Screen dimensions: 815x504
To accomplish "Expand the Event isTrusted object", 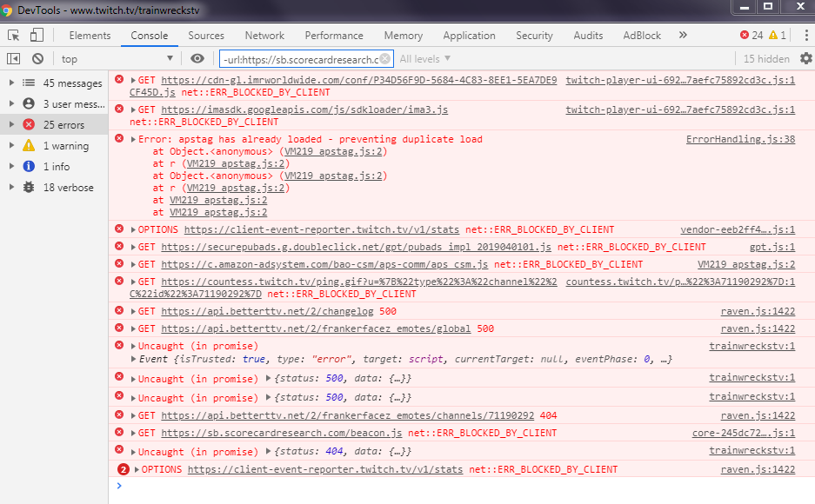I will (133, 359).
